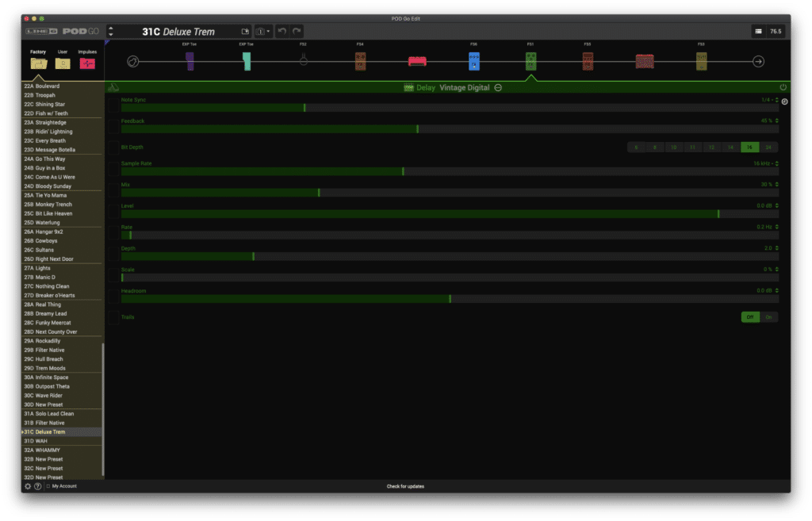Select Bit Depth 24
This screenshot has height=521, width=812.
click(768, 147)
